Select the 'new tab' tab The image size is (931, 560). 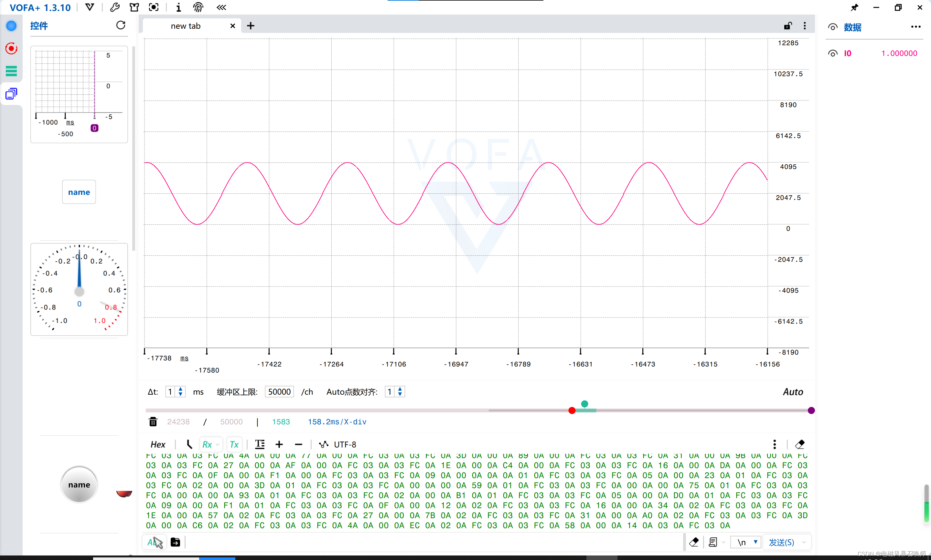click(x=186, y=26)
